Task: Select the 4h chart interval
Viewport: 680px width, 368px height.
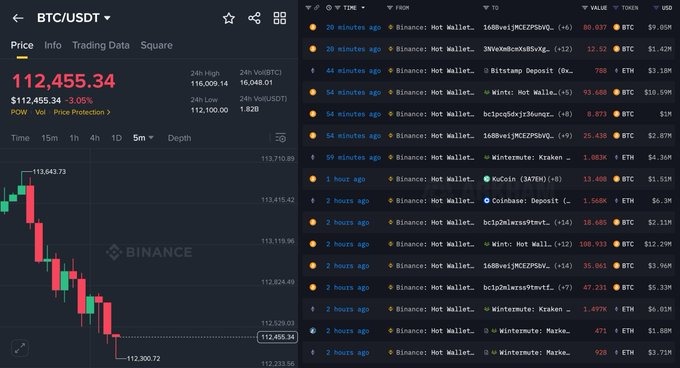Action: (x=95, y=138)
